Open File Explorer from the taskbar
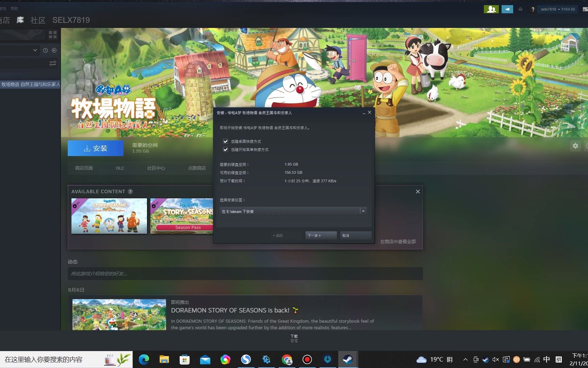 pos(164,359)
